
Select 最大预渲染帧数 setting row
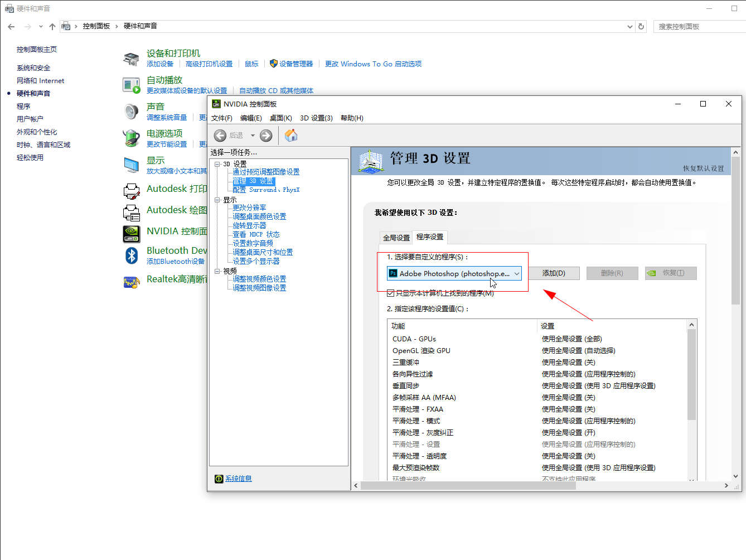pos(537,468)
